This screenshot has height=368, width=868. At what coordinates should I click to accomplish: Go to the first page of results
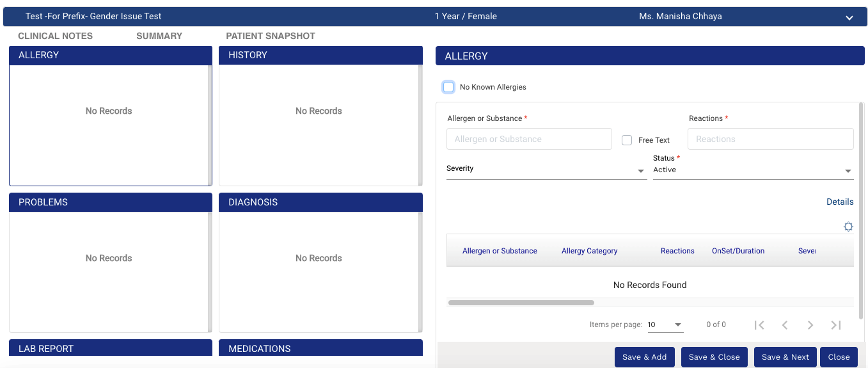point(759,325)
